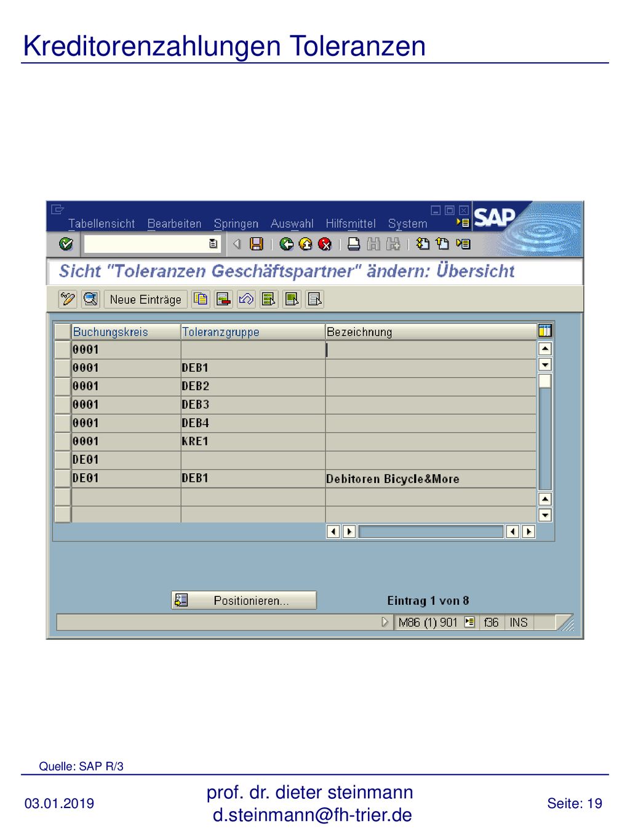Click the table configuration icon above scrollbar
Screen dimensions: 630x840
(545, 331)
